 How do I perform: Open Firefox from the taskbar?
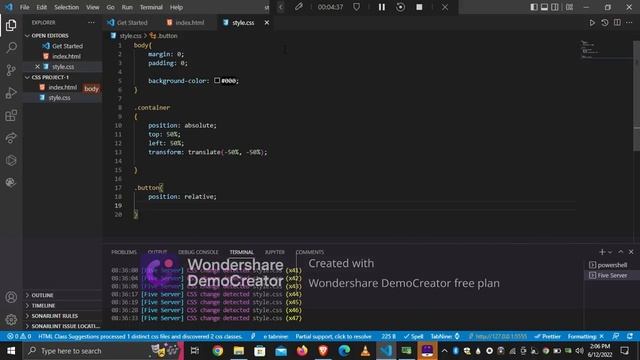[302, 351]
